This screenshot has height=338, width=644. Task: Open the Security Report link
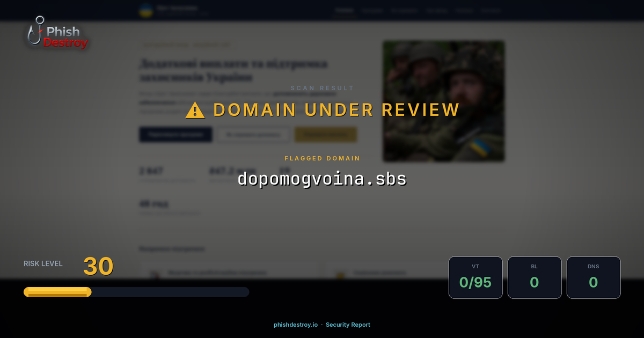[348, 324]
